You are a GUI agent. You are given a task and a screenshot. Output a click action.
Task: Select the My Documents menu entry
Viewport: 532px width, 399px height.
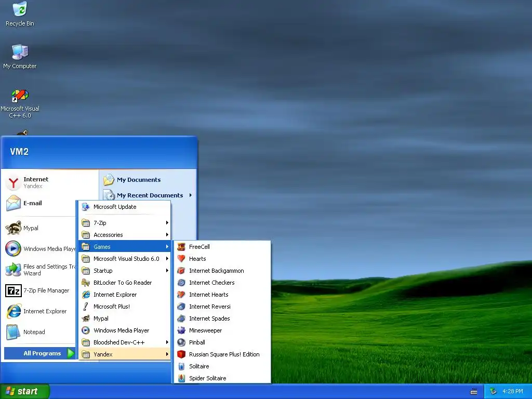point(148,180)
